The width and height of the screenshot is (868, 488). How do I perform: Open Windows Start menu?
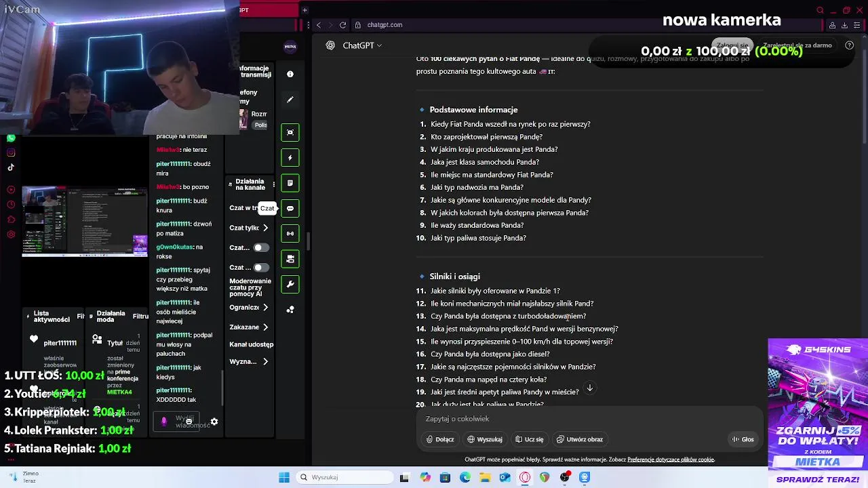click(284, 477)
